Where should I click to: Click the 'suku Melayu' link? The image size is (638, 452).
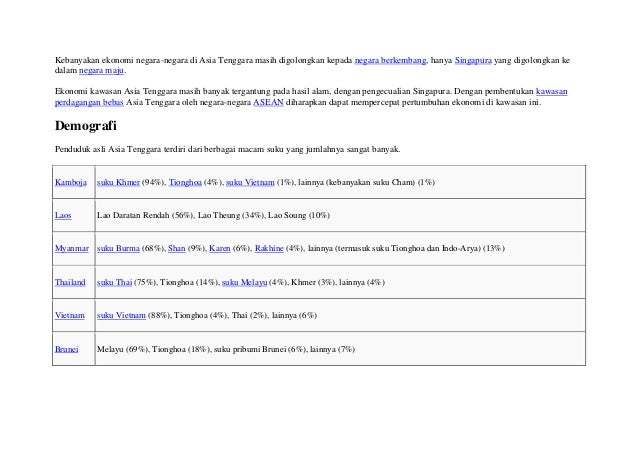[245, 282]
